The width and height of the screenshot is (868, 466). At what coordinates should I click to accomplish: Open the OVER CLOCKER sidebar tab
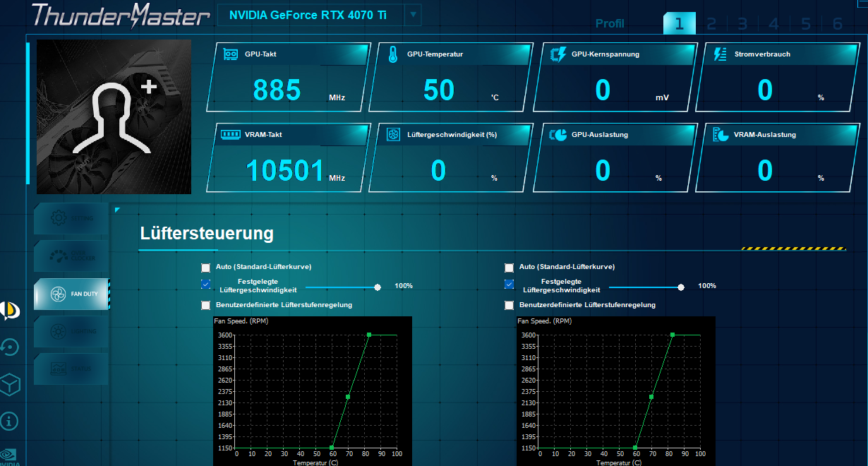[71, 256]
